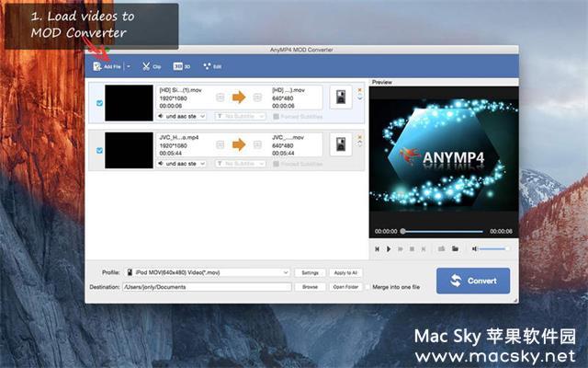
Task: Open audio track dropdown for [HD] Si...(1).mov
Action: point(182,117)
